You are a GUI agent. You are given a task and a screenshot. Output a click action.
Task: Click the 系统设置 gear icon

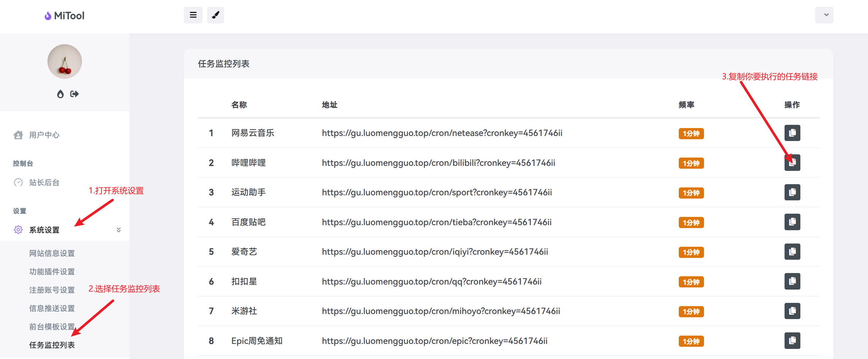[18, 230]
